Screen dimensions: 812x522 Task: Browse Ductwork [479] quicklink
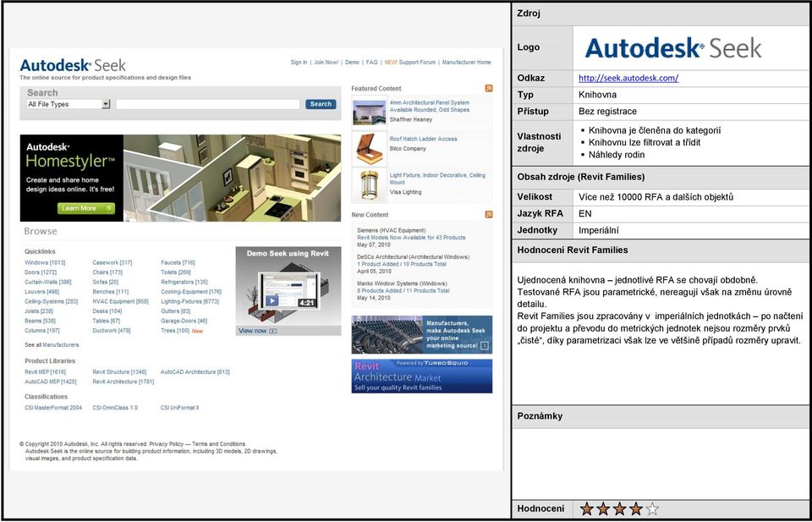(112, 331)
